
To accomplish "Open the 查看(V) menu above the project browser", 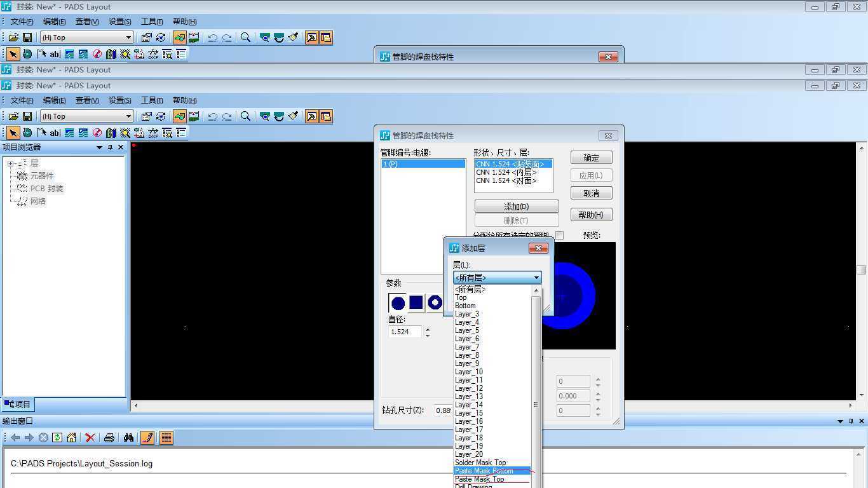I will coord(87,100).
